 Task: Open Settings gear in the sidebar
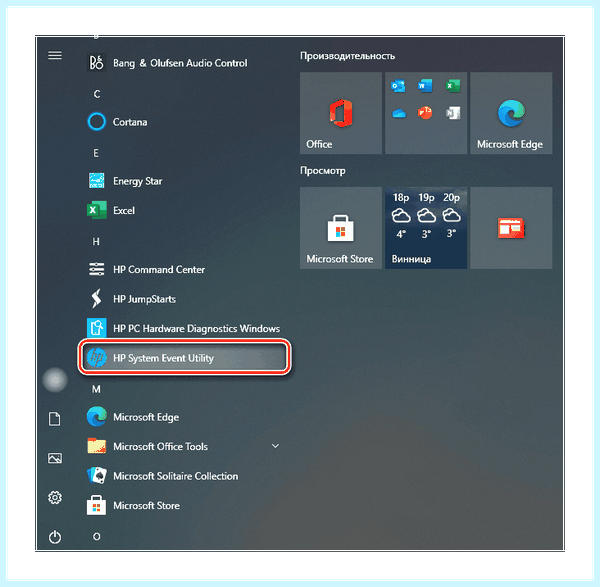click(x=55, y=497)
